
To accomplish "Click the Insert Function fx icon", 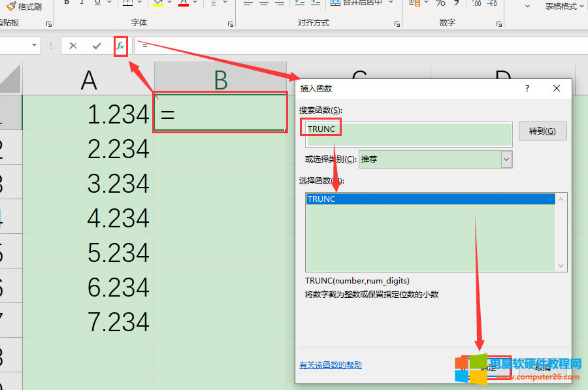I will tap(120, 46).
